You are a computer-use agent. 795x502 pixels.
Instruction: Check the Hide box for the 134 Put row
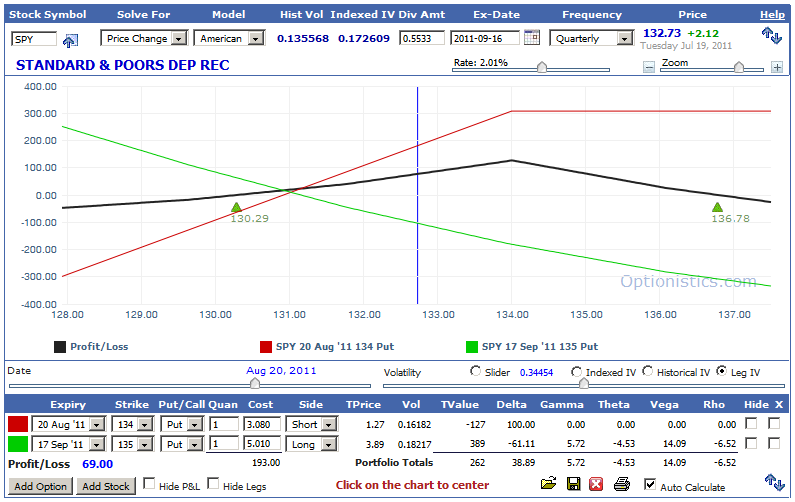click(x=751, y=423)
